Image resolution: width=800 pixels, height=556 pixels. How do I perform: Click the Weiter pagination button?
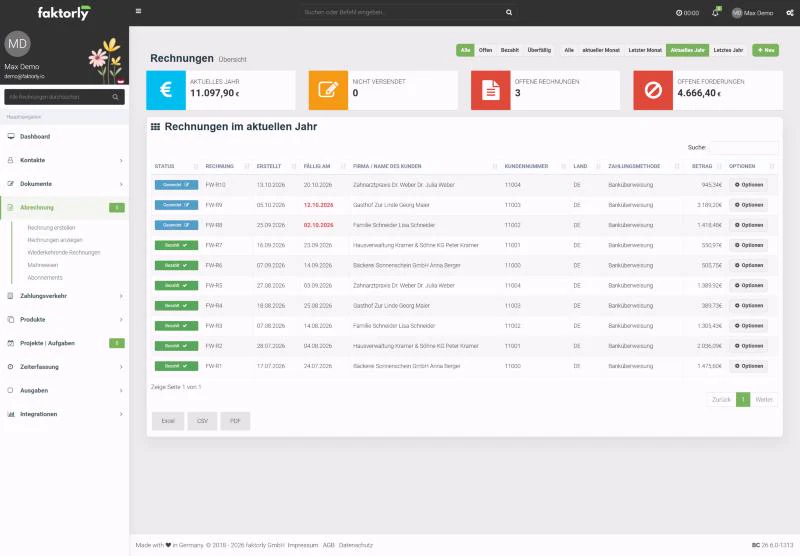764,399
